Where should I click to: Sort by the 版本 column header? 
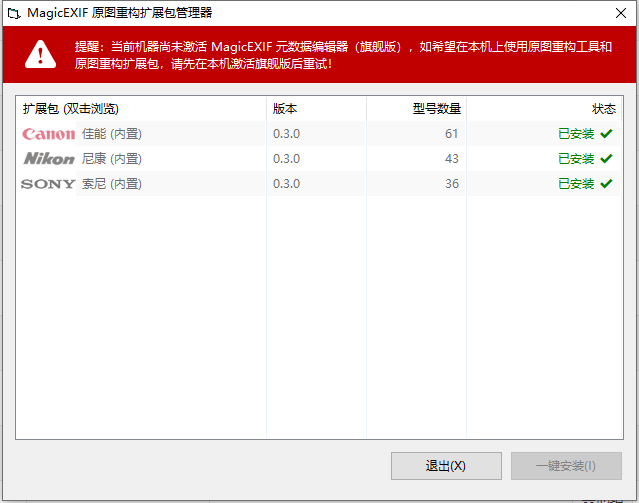pyautogui.click(x=316, y=109)
